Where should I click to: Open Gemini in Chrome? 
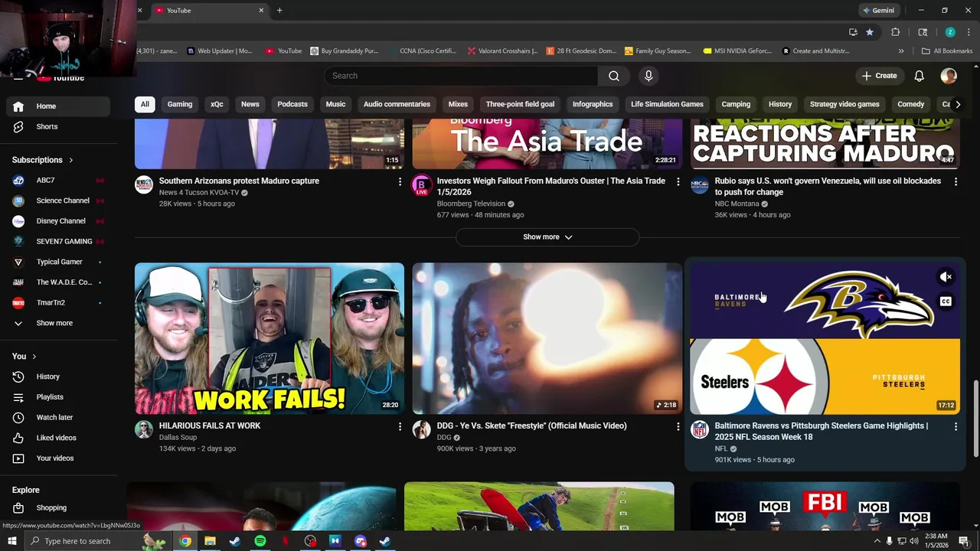(877, 11)
